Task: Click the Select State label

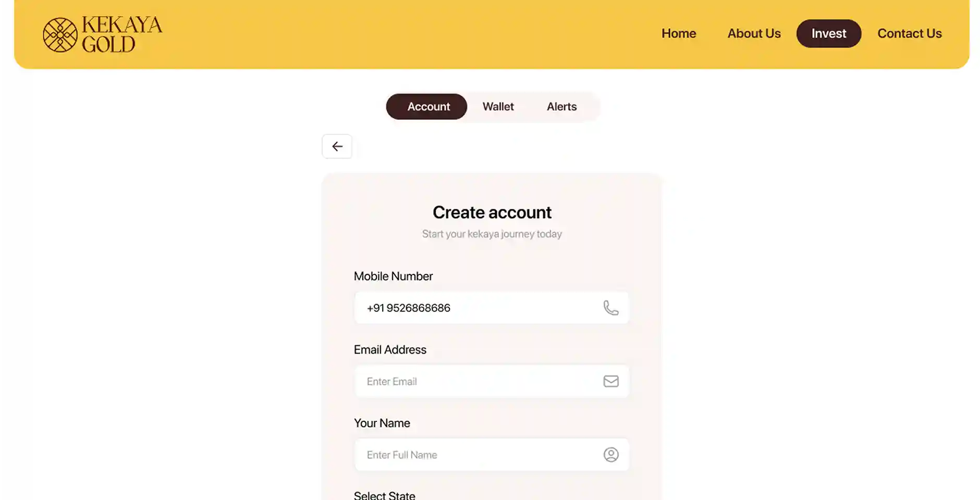Action: click(x=385, y=495)
